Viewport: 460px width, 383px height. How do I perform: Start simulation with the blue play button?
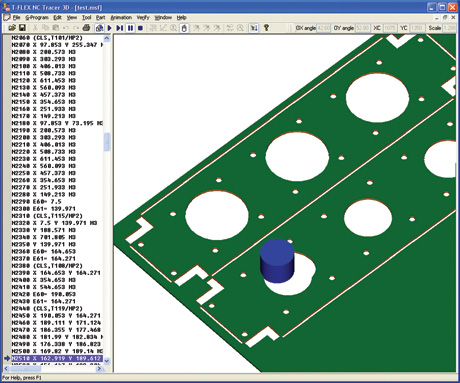[x=109, y=28]
